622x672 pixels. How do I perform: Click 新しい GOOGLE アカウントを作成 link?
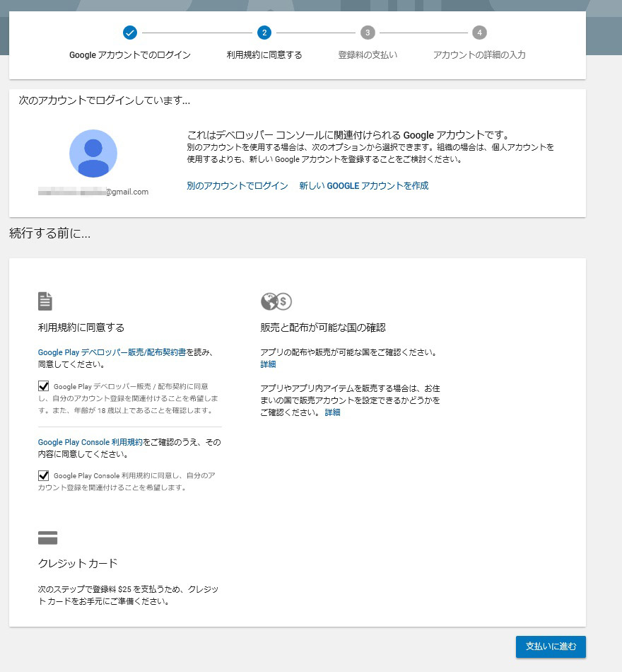[x=364, y=185]
